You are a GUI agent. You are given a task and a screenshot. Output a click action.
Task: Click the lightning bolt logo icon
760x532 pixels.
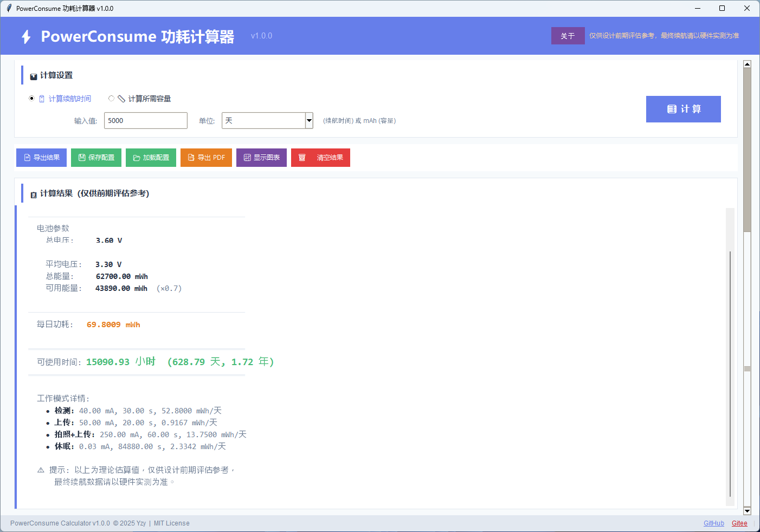(x=26, y=36)
